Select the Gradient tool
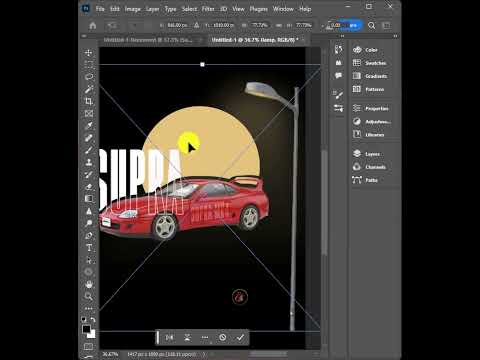The width and height of the screenshot is (480, 360). (88, 199)
